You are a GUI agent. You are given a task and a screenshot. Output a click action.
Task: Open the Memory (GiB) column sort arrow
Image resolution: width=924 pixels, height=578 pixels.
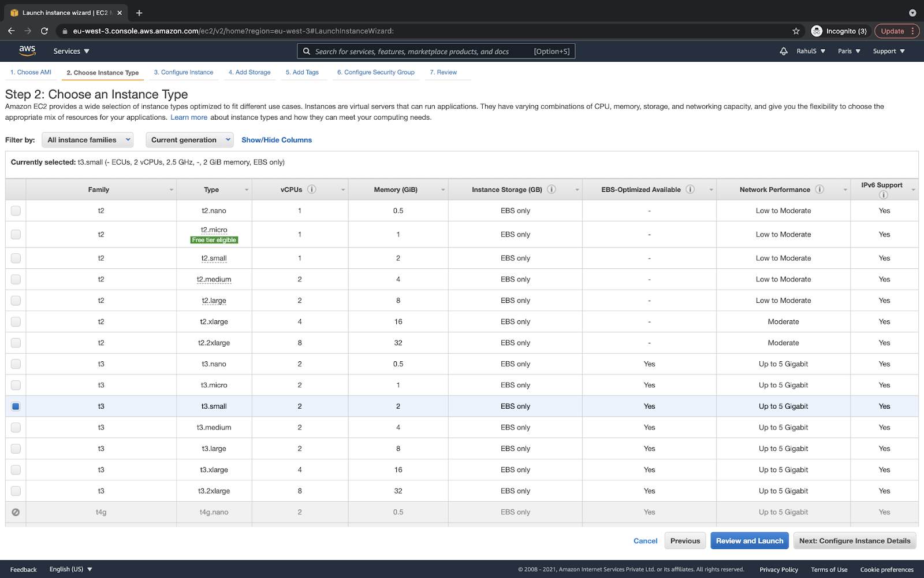point(444,190)
